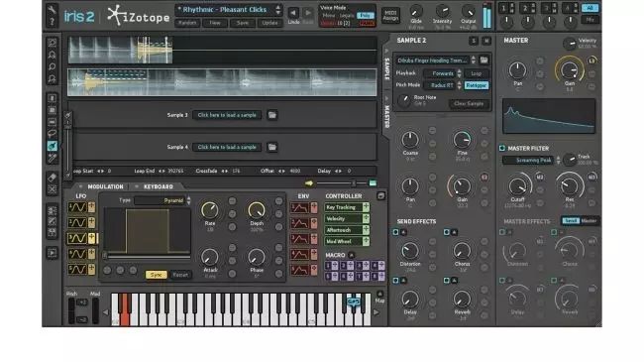Click the zoom slider below sample lanes

click(x=341, y=183)
